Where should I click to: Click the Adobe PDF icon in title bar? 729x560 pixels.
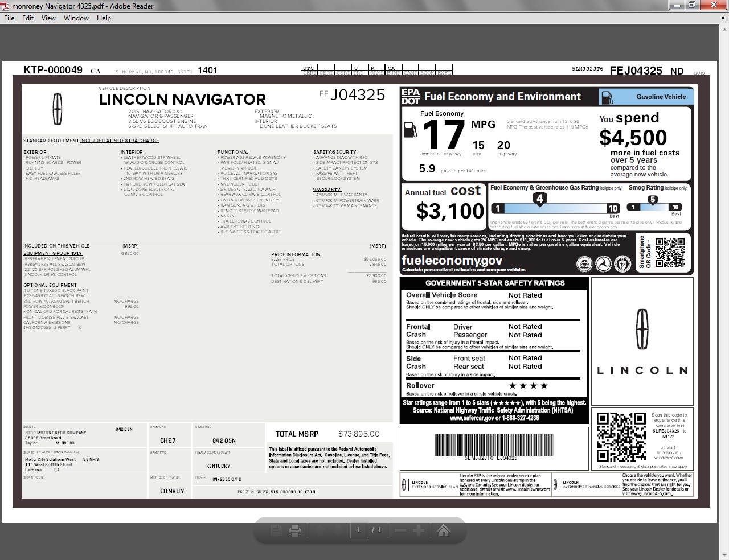coord(6,6)
